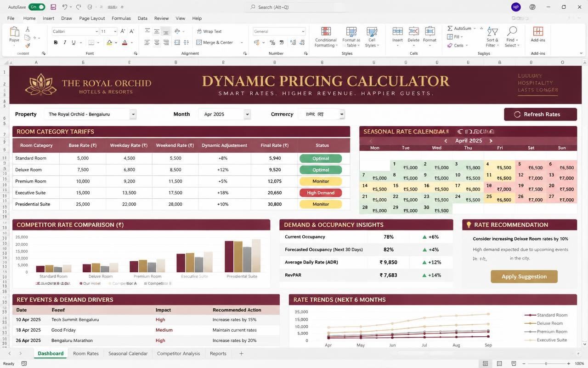Add a new sheet with plus button
Screen dimensions: 588x368
[241, 353]
